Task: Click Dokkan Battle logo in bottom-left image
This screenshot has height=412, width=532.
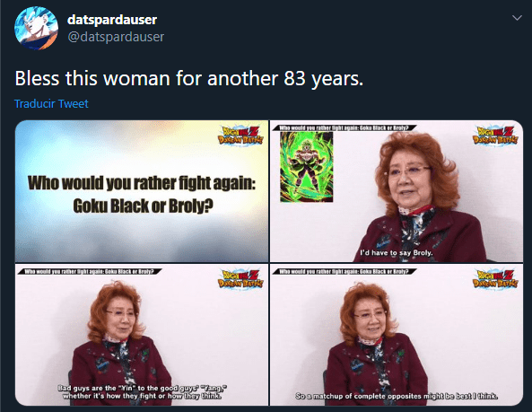Action: point(240,278)
